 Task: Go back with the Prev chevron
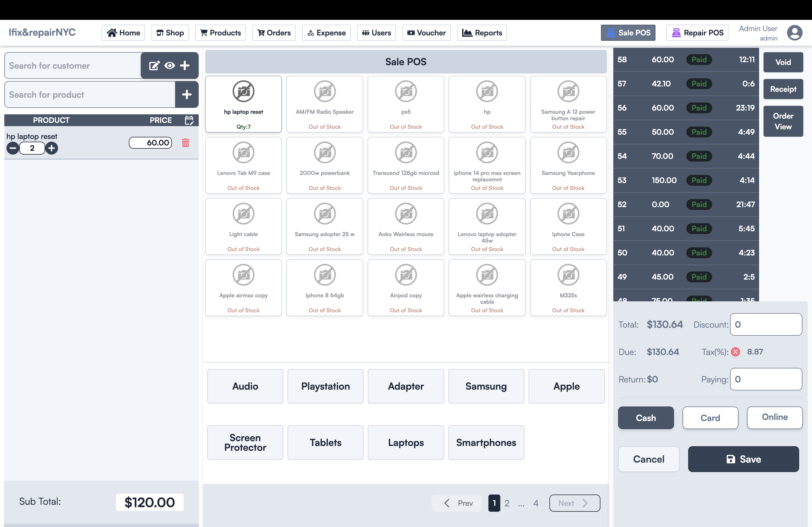tap(447, 503)
